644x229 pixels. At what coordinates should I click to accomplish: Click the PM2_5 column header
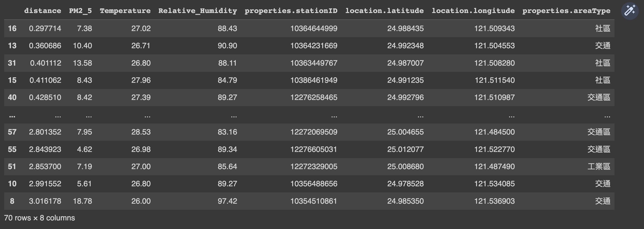pos(80,11)
